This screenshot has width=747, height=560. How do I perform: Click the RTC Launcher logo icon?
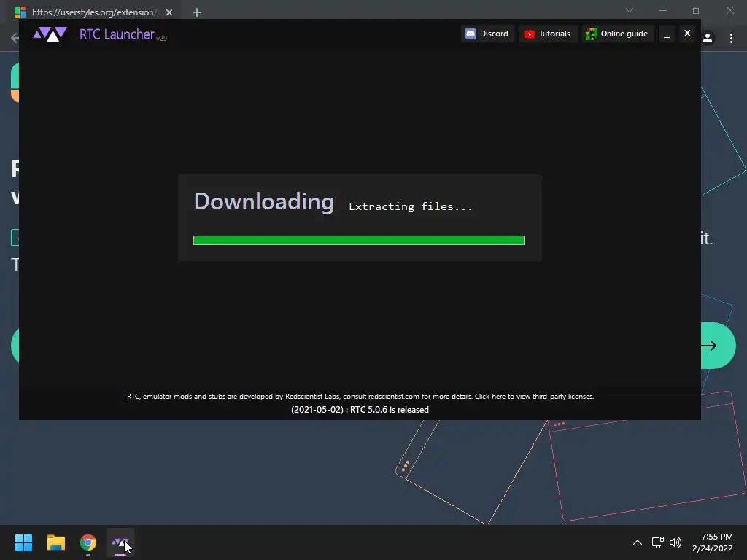click(50, 34)
